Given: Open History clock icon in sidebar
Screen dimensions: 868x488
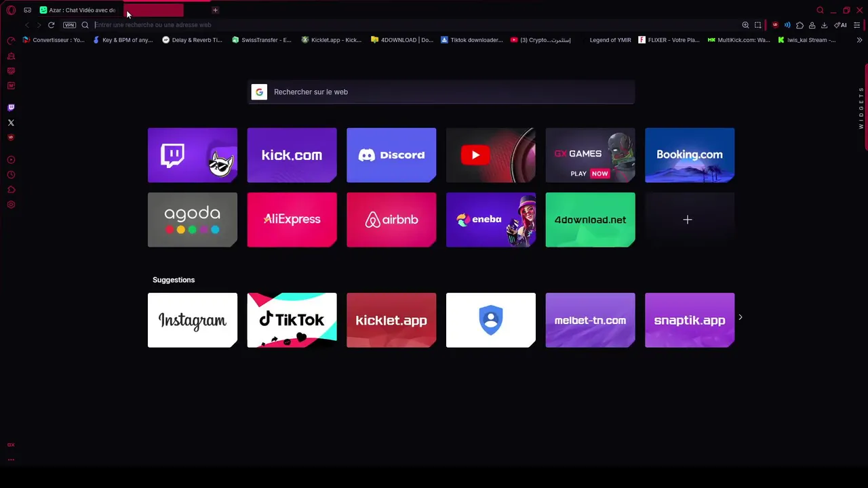Looking at the screenshot, I should [x=11, y=175].
